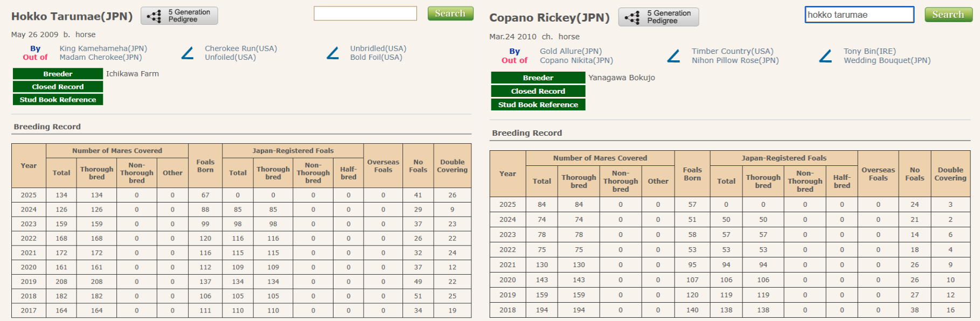Click 2025 year cell in Hokko Tarumae table
The height and width of the screenshot is (321, 980).
[29, 195]
